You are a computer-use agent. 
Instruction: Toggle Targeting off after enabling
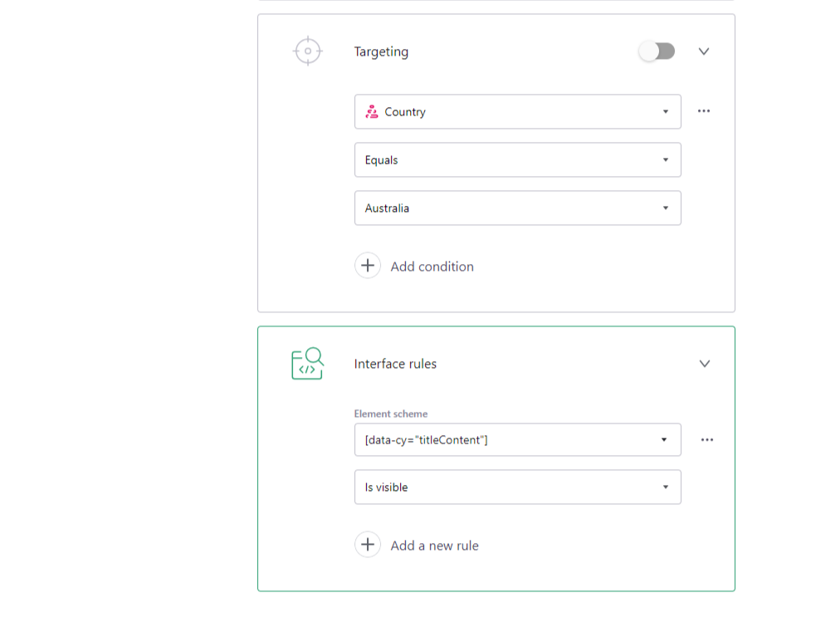coord(656,51)
